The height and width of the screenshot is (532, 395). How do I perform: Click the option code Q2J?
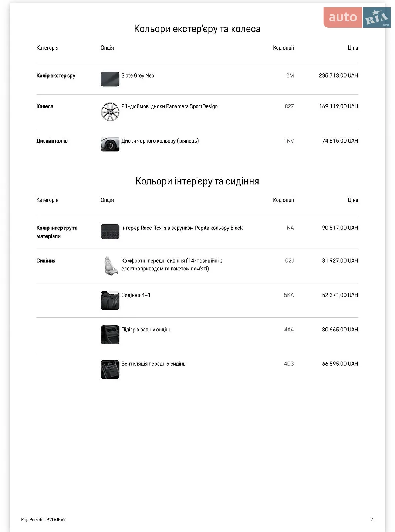289,260
